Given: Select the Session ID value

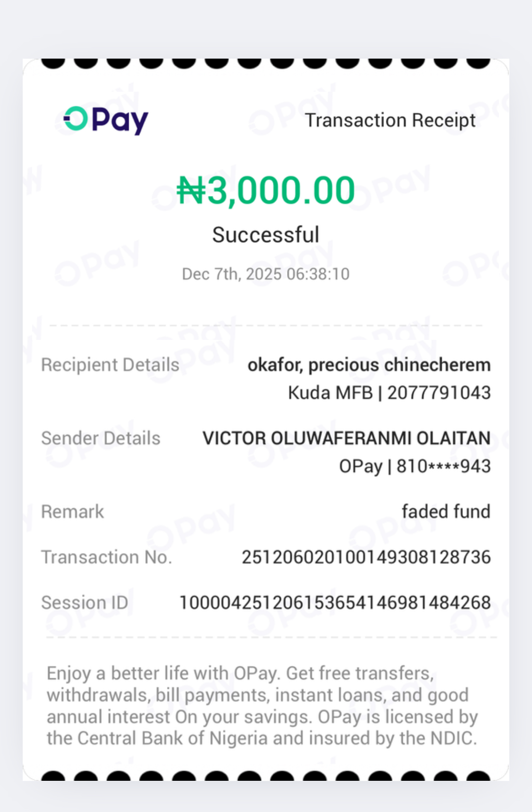Looking at the screenshot, I should (x=335, y=603).
